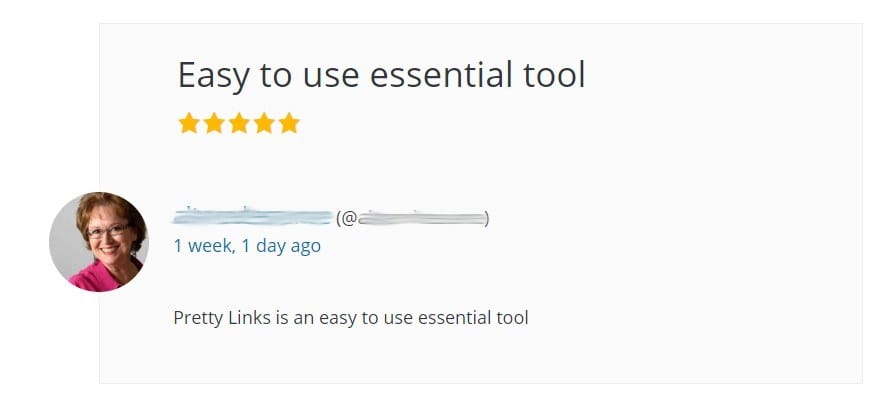Click the first gold rating star
Viewport: 881px width, 403px height.
pyautogui.click(x=189, y=123)
